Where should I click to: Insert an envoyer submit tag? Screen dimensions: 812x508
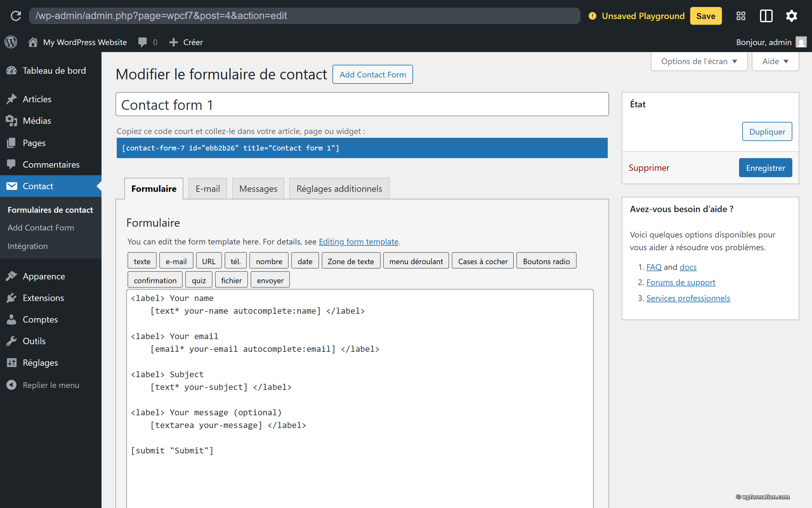270,280
